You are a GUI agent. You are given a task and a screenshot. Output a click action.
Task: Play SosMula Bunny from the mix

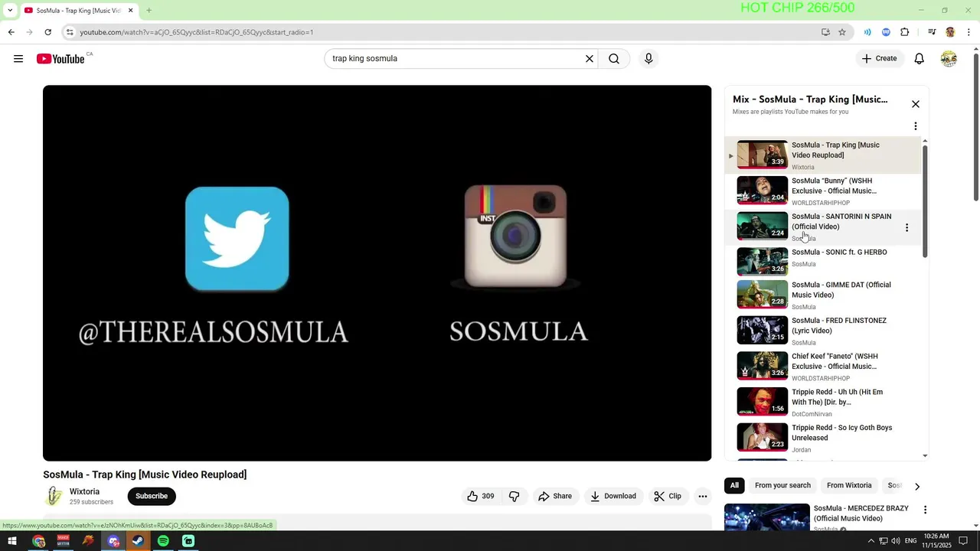pos(823,191)
